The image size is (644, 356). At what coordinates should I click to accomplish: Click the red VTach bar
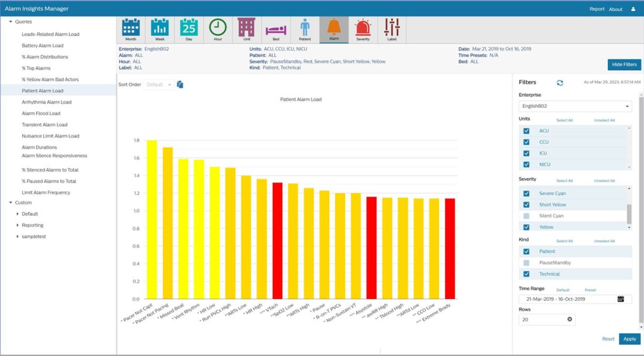278,240
